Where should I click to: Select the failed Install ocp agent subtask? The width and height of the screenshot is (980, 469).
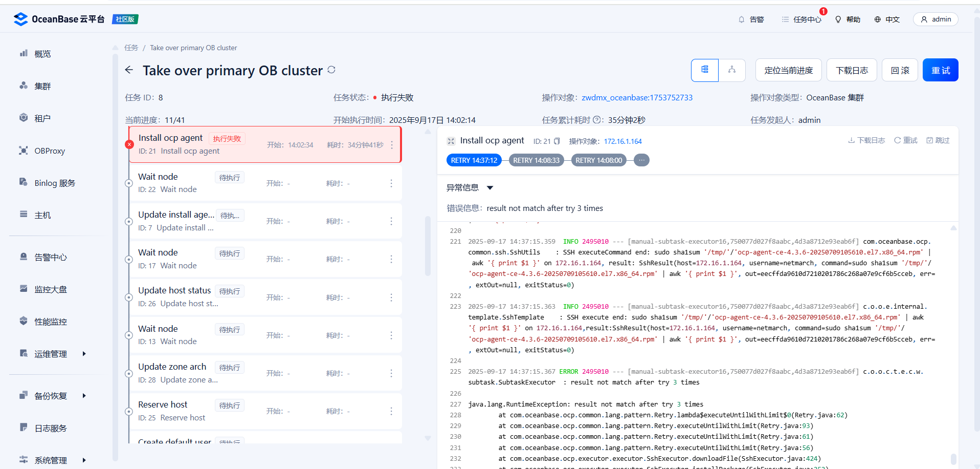click(x=265, y=144)
